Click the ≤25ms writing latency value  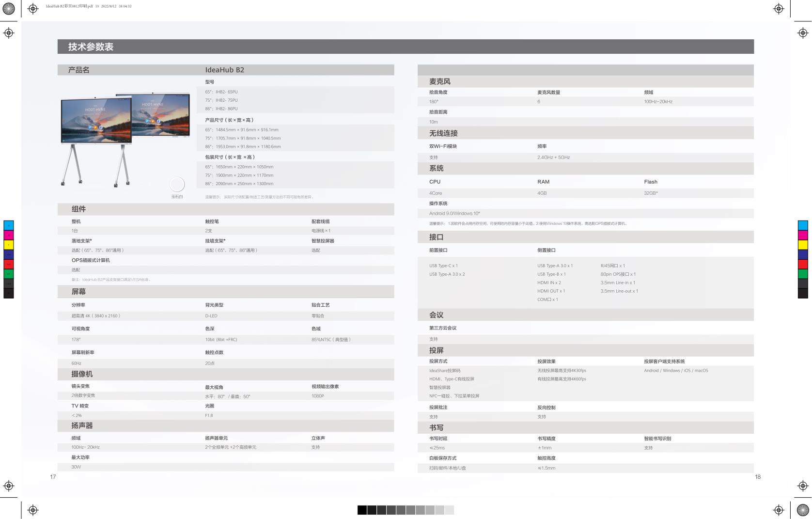(437, 448)
